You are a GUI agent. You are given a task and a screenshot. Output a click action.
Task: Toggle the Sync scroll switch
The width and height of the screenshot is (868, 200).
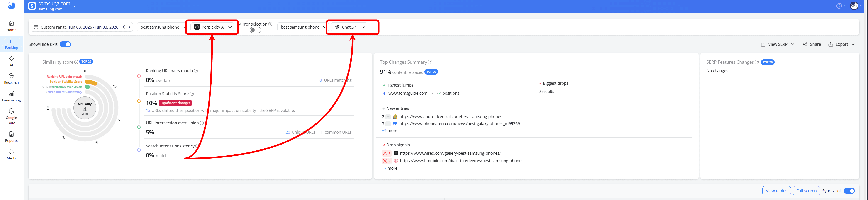(x=849, y=191)
